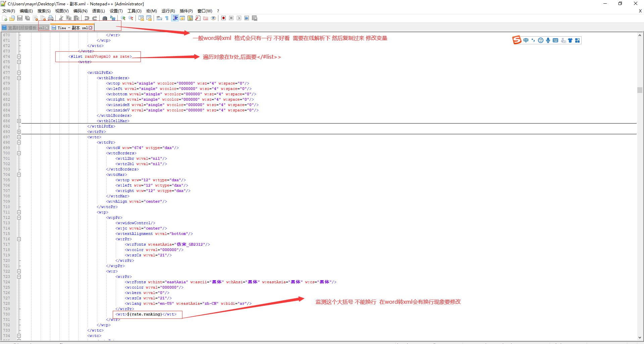
Task: Open the Sogou toolbox grid icon
Action: pos(577,40)
